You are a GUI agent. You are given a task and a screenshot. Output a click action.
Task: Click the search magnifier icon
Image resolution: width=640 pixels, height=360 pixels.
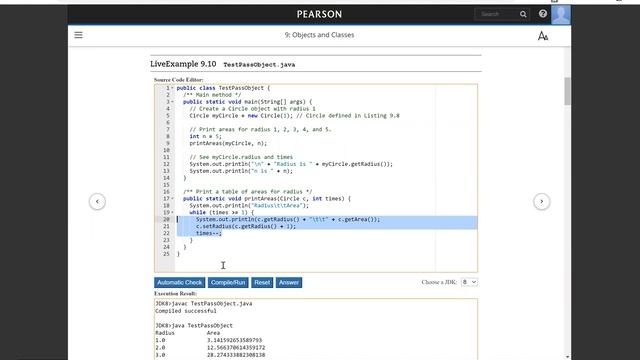coord(523,14)
